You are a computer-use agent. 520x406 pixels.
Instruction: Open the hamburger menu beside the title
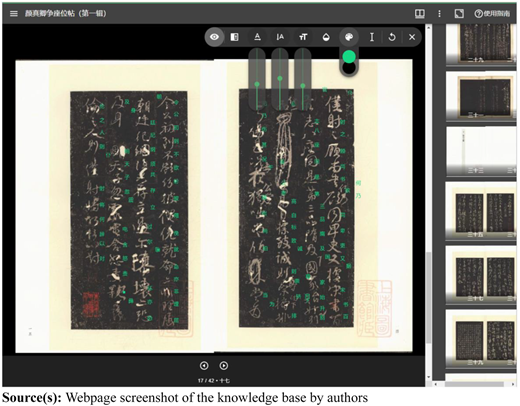[x=14, y=14]
